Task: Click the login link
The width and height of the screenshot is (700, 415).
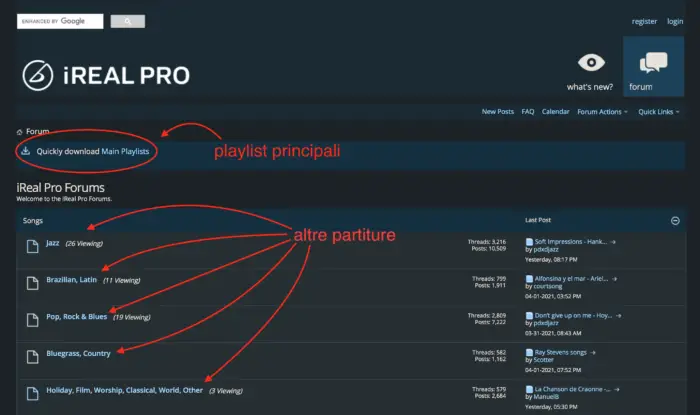Action: [675, 21]
